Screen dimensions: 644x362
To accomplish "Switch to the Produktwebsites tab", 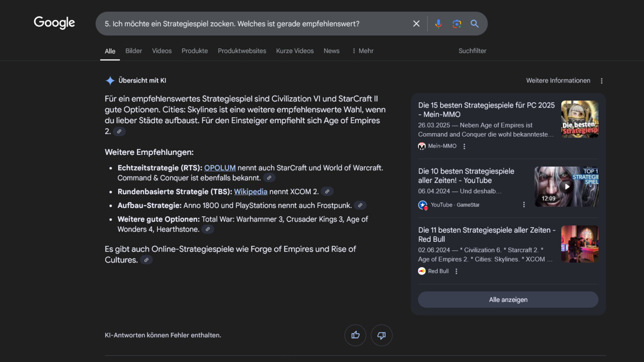I will tap(242, 51).
